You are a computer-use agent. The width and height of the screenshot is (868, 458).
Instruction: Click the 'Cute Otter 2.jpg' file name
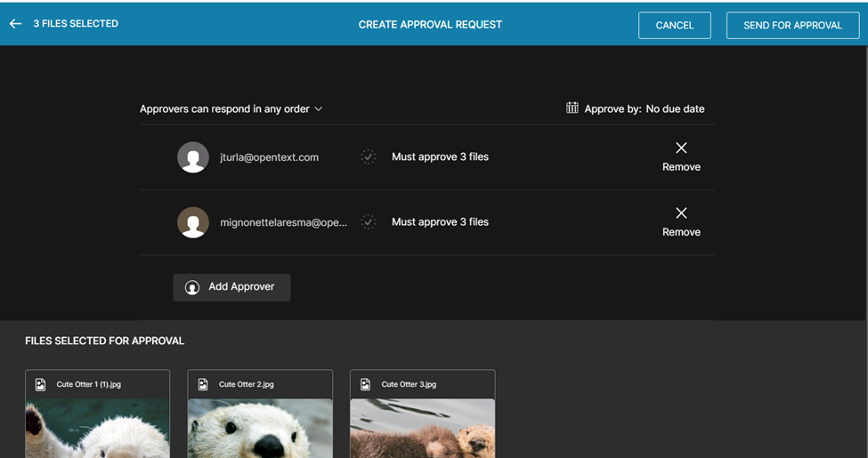pos(247,384)
